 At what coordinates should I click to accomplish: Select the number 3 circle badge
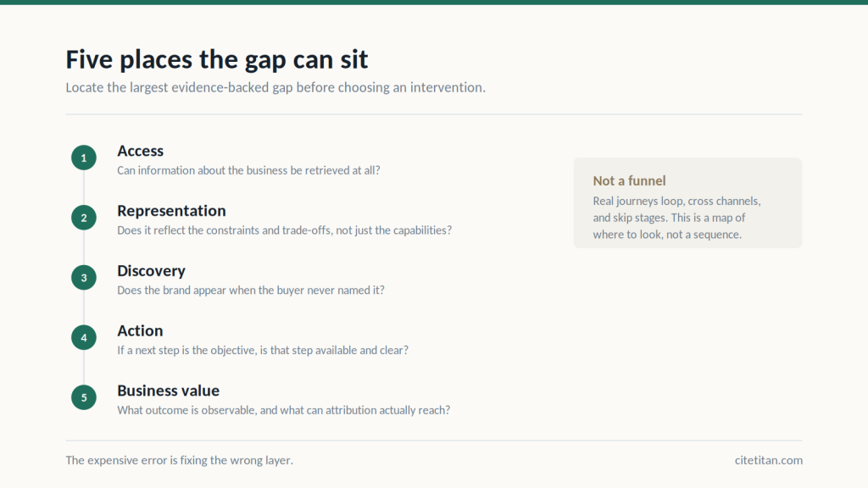[x=84, y=278]
